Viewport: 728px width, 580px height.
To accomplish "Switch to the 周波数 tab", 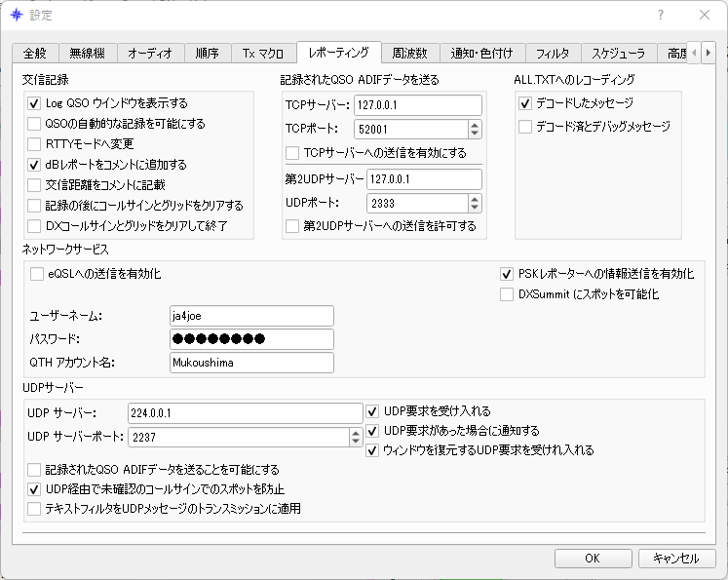I will tap(409, 54).
